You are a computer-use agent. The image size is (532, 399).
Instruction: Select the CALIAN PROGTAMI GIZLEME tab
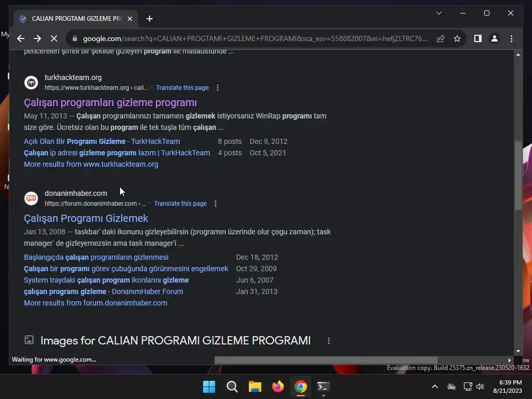pos(76,19)
